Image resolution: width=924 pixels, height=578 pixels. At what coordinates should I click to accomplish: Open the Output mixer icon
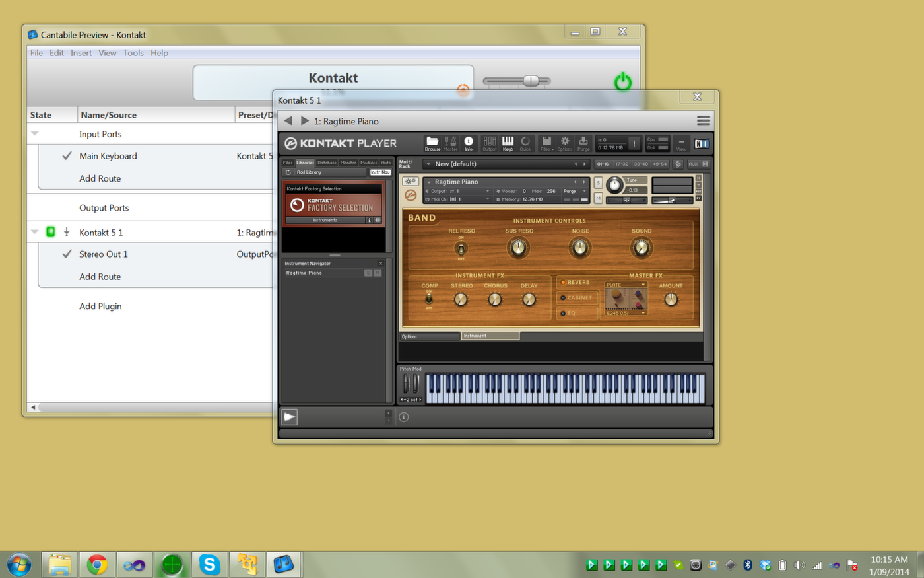(x=490, y=143)
